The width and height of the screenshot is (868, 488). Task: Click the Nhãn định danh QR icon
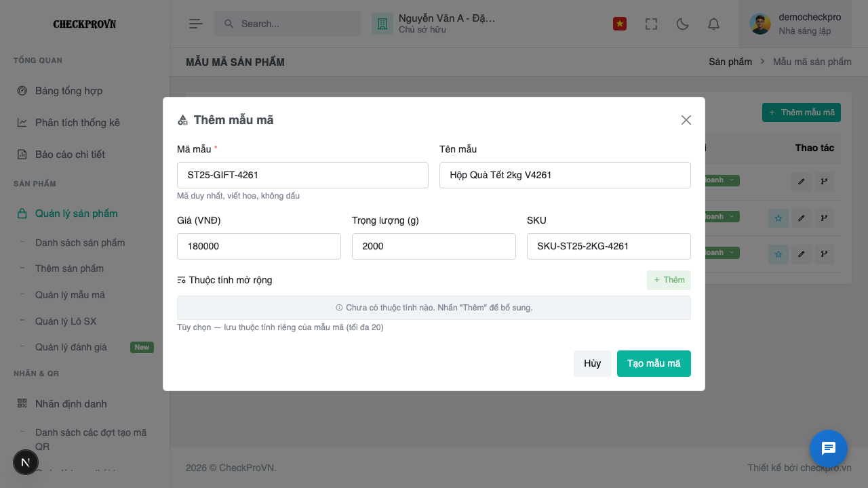tap(22, 404)
